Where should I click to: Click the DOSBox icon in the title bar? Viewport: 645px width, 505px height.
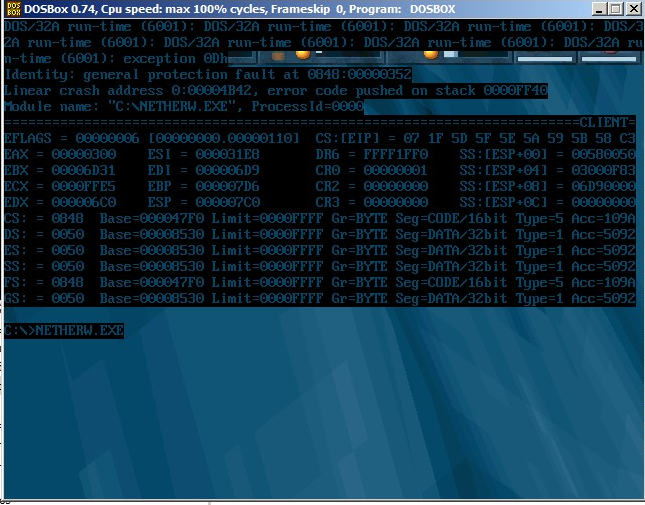click(x=14, y=9)
